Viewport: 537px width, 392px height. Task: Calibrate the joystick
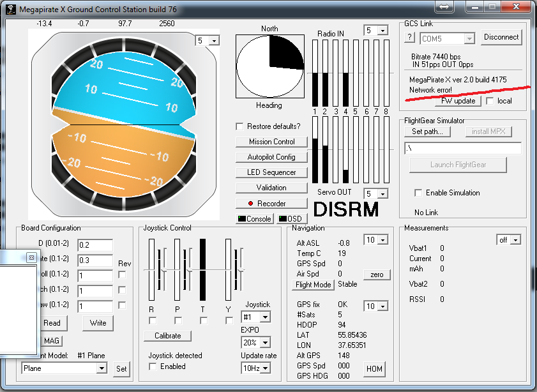(x=167, y=336)
